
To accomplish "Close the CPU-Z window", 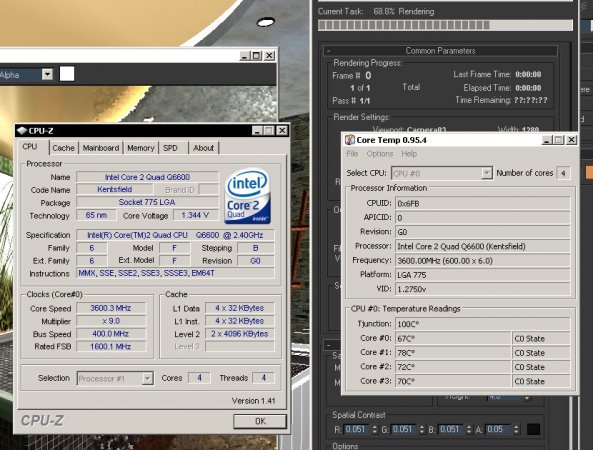I will (x=282, y=130).
